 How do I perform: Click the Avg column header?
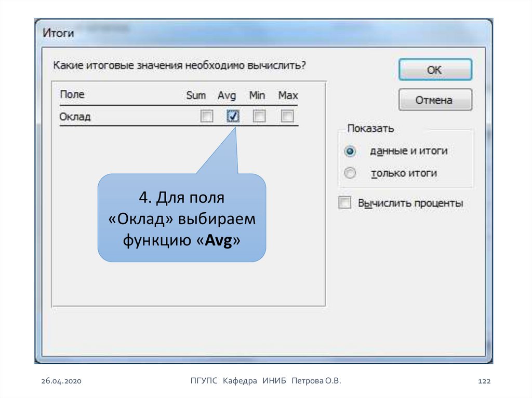tap(227, 95)
